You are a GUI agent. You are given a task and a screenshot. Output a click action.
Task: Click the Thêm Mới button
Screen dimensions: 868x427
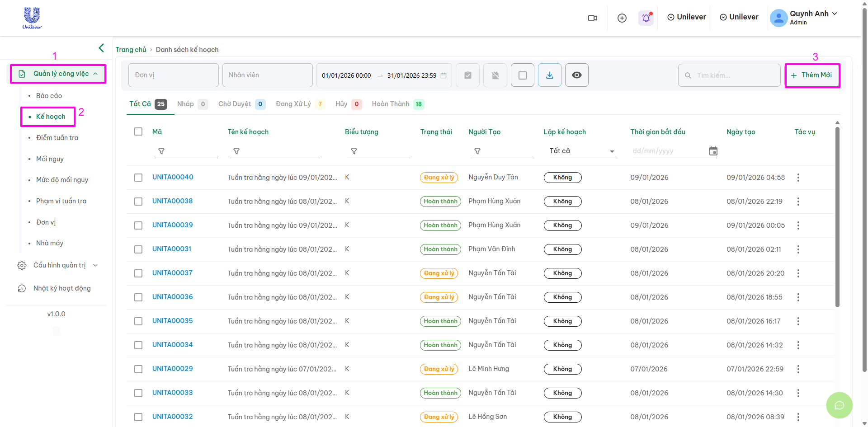(x=812, y=75)
